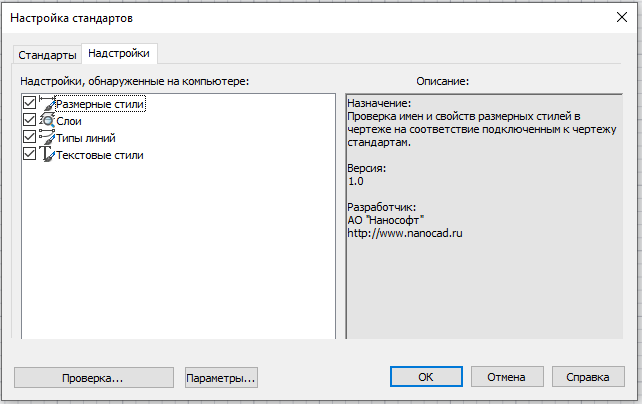Image resolution: width=642 pixels, height=404 pixels.
Task: Select the Надстройки tab
Action: click(x=118, y=53)
